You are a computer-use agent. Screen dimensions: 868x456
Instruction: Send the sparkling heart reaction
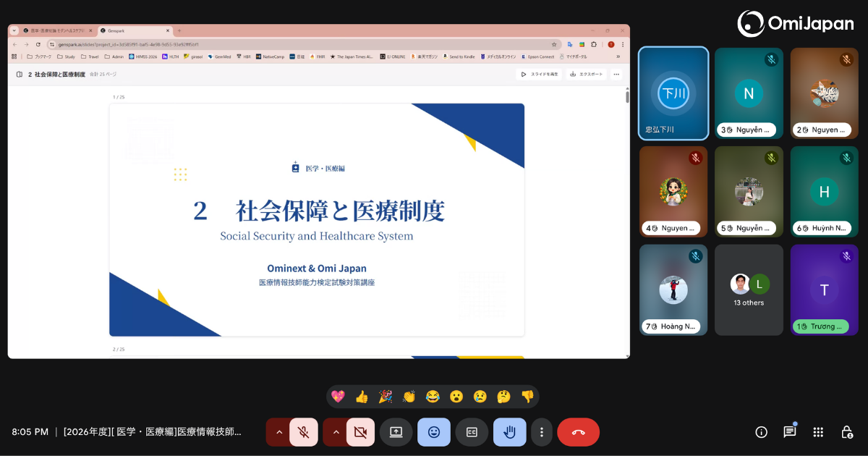[338, 397]
